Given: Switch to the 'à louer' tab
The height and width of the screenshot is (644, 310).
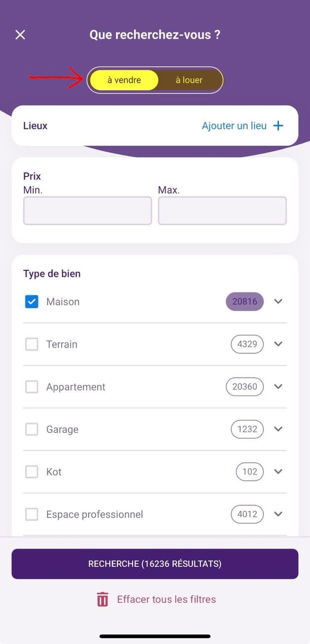Looking at the screenshot, I should 189,80.
